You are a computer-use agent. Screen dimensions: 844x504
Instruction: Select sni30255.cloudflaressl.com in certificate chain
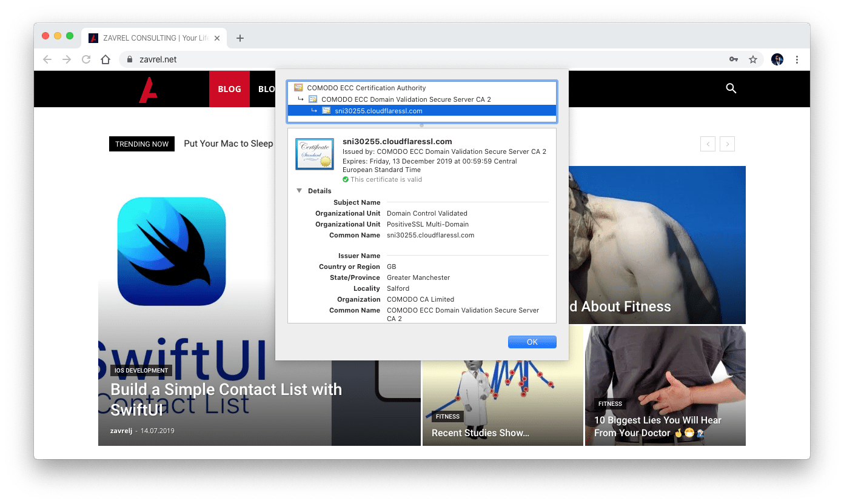[422, 111]
